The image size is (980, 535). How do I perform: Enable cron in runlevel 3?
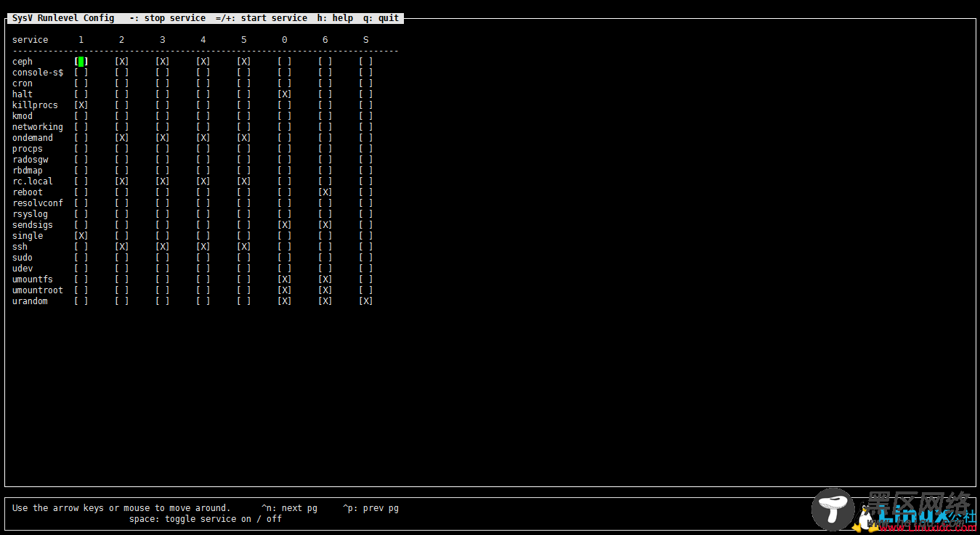163,83
